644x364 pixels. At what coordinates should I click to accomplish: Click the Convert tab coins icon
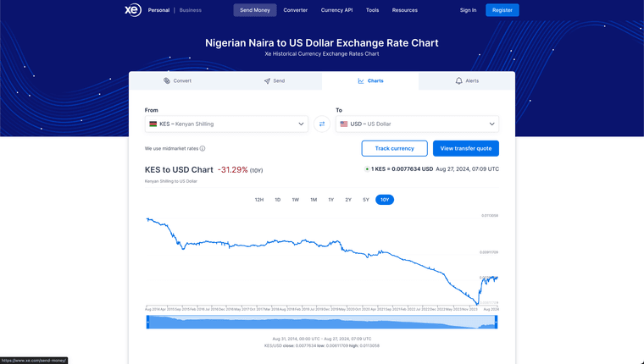coord(167,80)
